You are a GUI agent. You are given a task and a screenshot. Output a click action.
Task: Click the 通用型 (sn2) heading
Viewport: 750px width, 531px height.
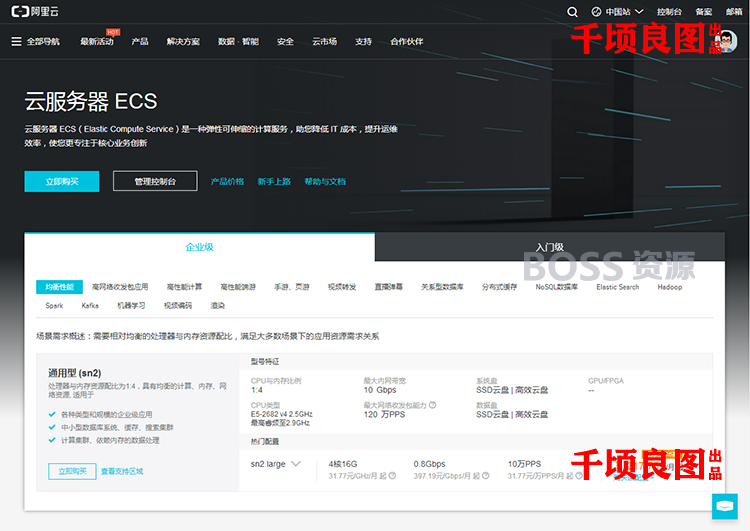pos(75,373)
